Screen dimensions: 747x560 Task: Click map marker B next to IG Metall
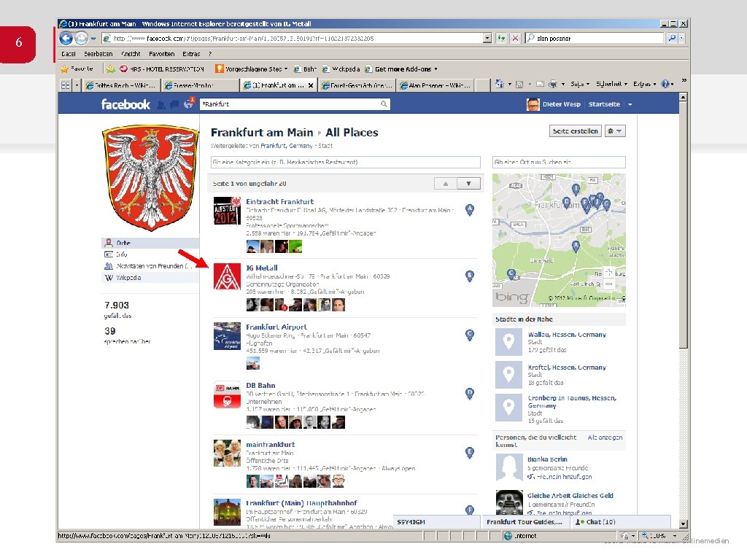coord(470,276)
